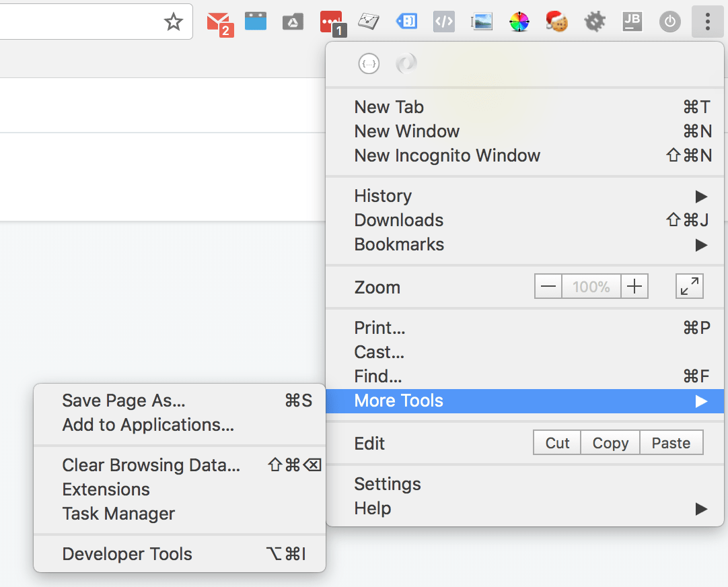Click the blue window extension icon

(x=256, y=21)
